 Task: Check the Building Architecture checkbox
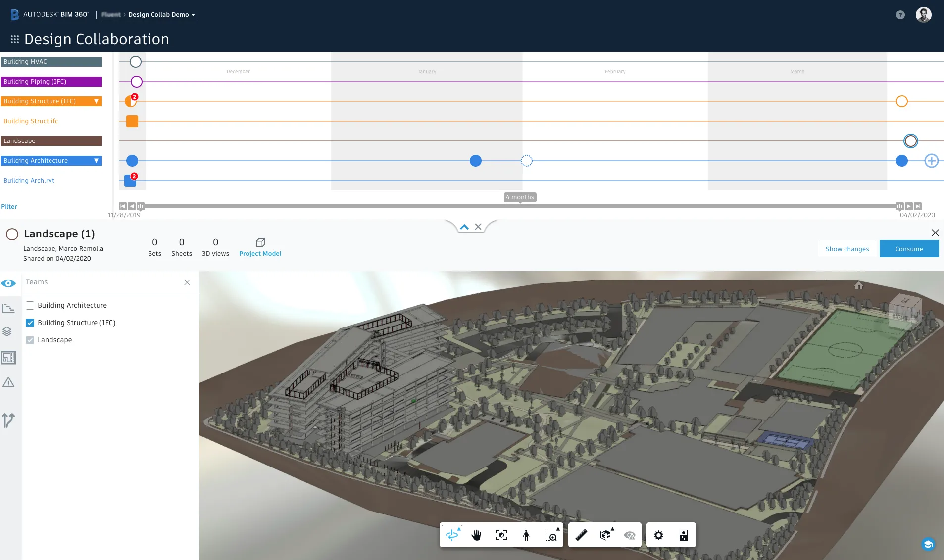[x=30, y=305]
